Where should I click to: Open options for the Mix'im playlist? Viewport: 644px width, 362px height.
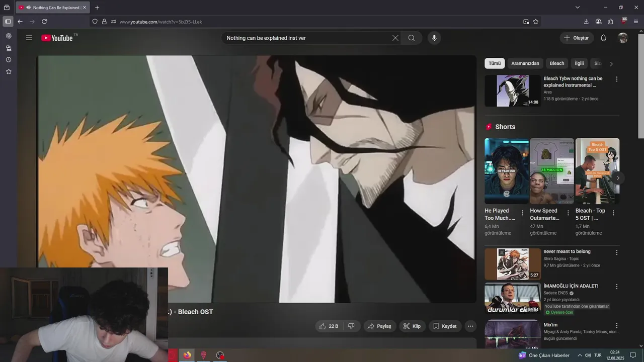click(617, 325)
